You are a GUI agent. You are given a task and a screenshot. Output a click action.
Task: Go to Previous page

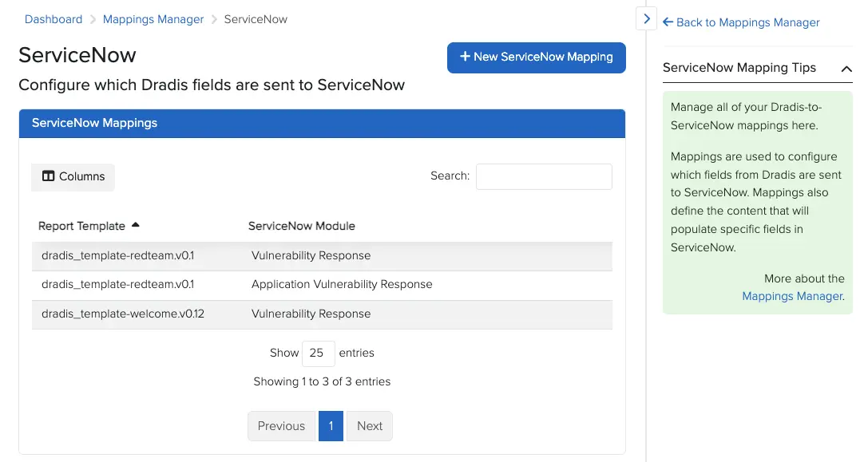(x=281, y=426)
